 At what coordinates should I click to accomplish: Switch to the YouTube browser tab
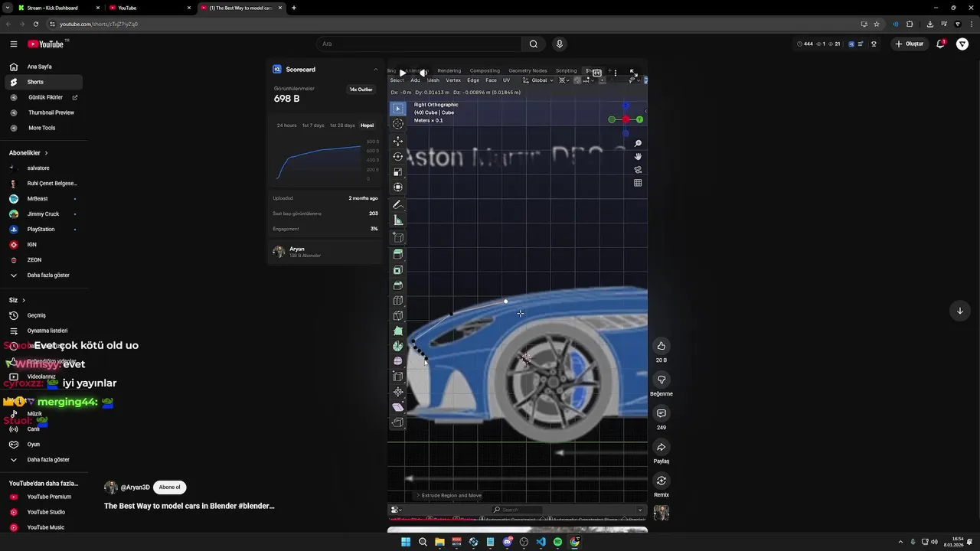click(150, 8)
